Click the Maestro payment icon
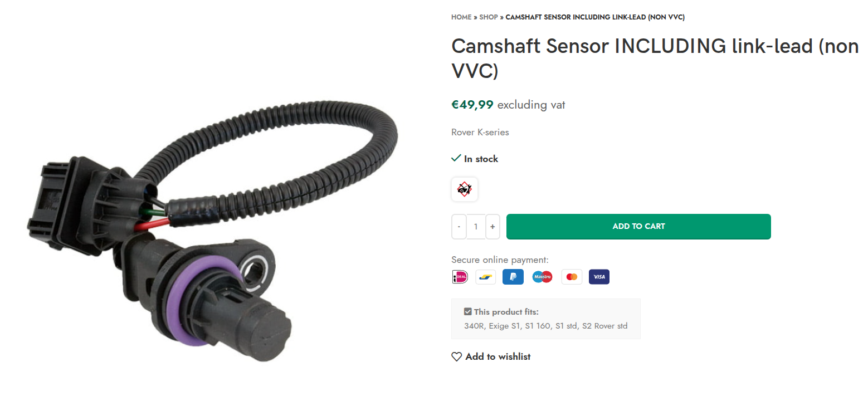 point(542,277)
